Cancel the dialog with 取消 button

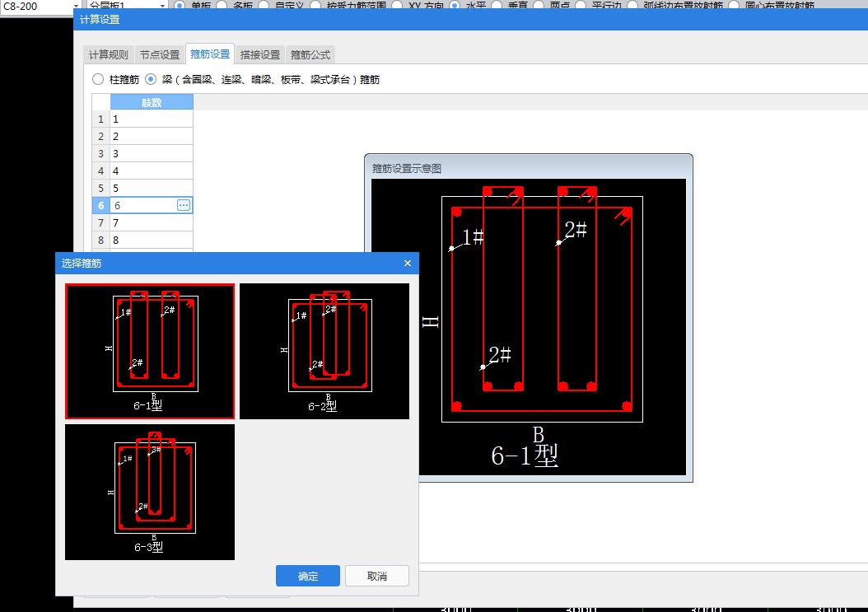pyautogui.click(x=377, y=576)
